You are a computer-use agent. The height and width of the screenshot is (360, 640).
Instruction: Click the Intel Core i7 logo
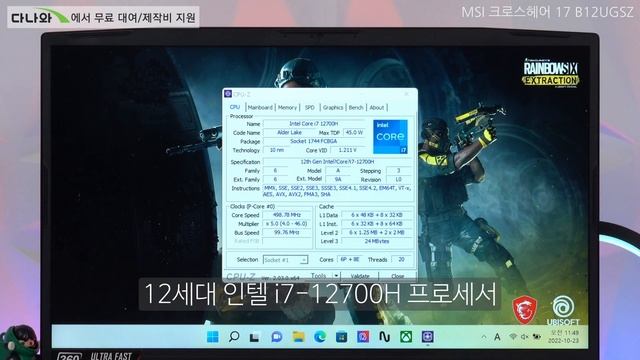(x=390, y=137)
